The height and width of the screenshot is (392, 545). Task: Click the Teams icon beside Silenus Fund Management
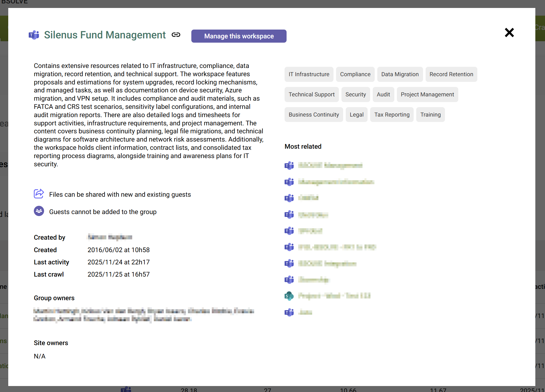[x=34, y=35]
